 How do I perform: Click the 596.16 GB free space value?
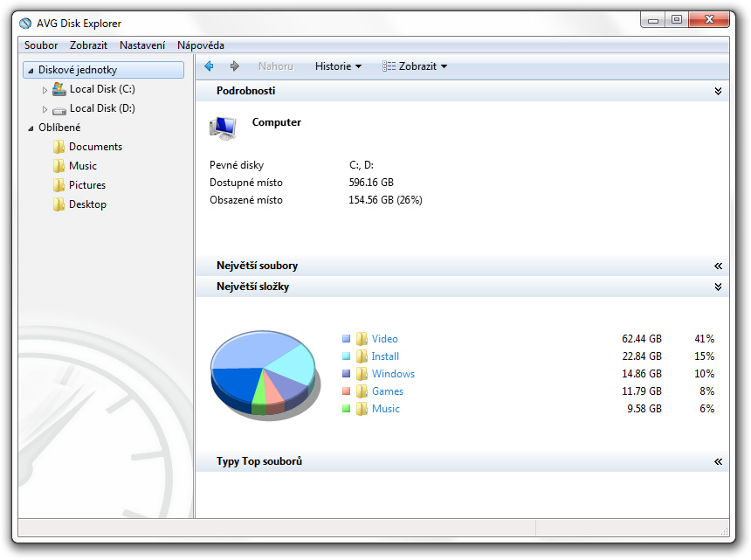tap(371, 183)
